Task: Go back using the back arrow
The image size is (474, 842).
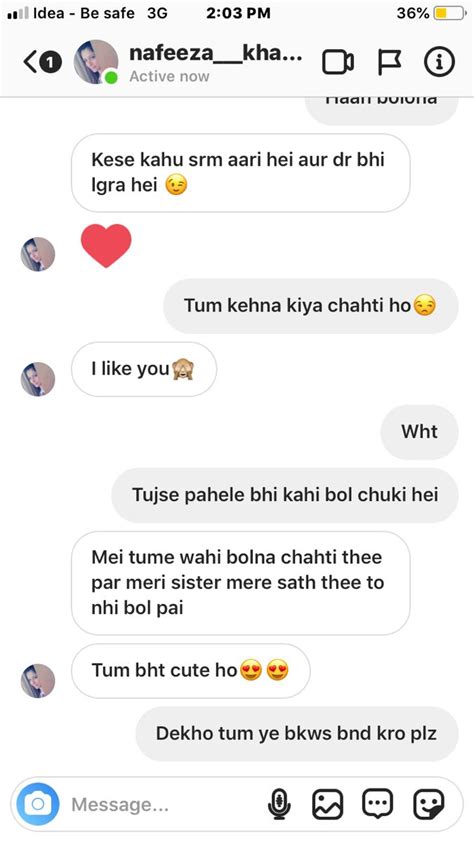Action: tap(31, 63)
